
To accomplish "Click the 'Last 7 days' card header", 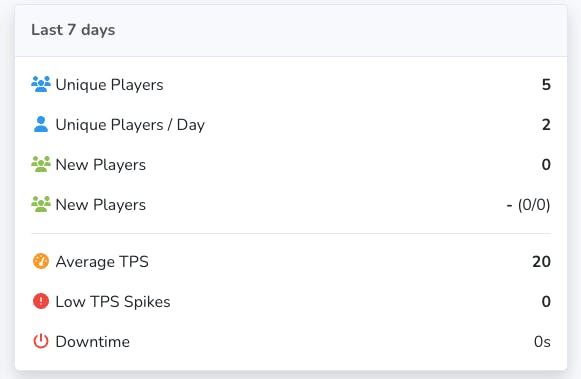I will pos(291,30).
